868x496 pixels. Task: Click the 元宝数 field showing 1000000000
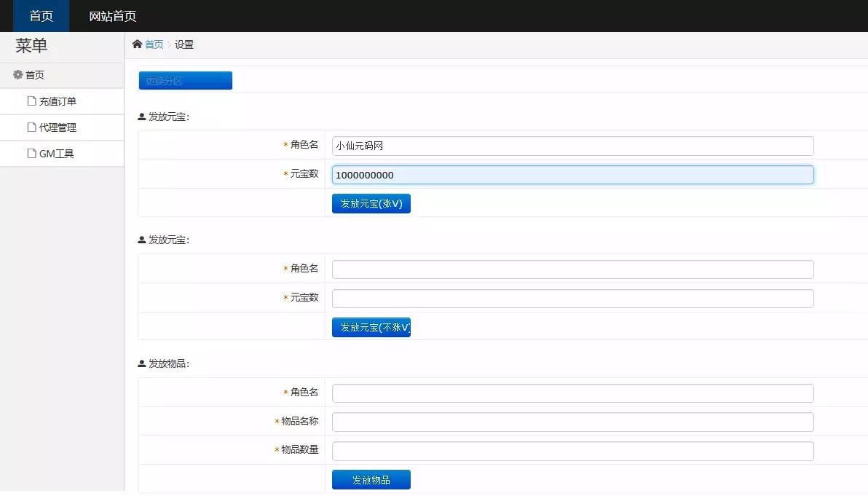pos(572,175)
